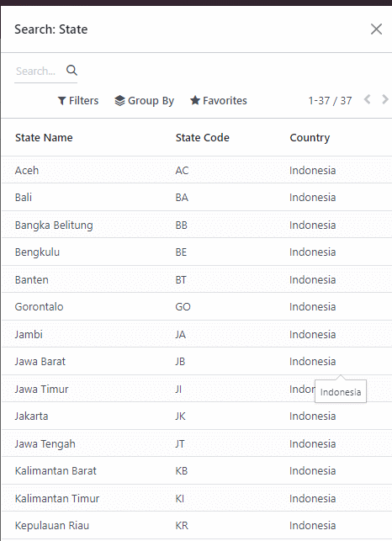Click the magnifying glass search icon

pyautogui.click(x=72, y=71)
